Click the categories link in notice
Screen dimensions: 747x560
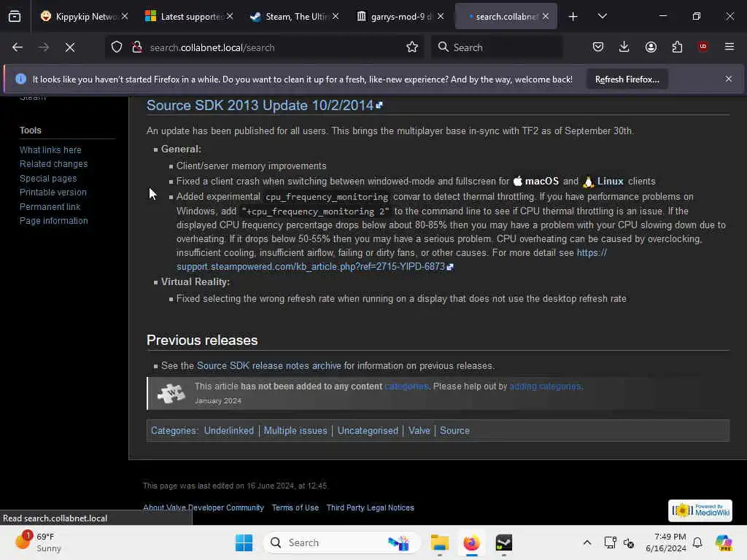tap(406, 386)
